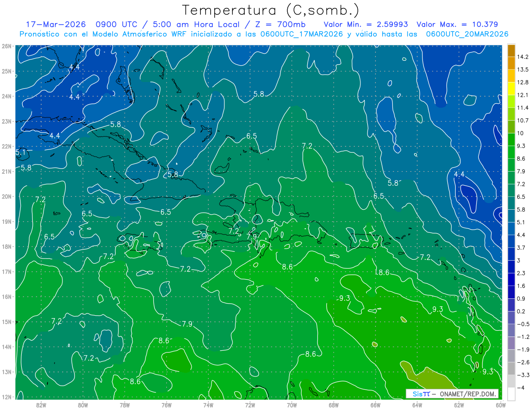Click the SisPi ONAMET/REP.DOM. logo box
The image size is (532, 411).
point(452,394)
